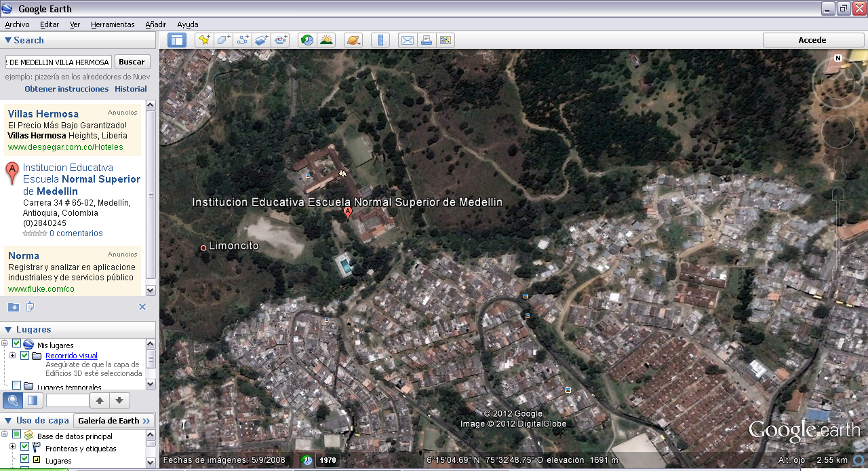Screen dimensions: 868x471
Task: Collapse the Lugares panel triangle
Action: [7, 330]
